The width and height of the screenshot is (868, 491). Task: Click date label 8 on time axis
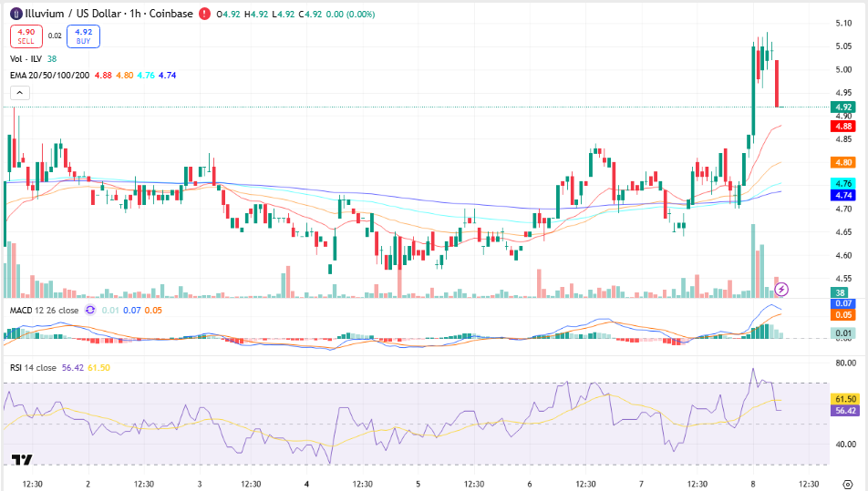[x=753, y=484]
